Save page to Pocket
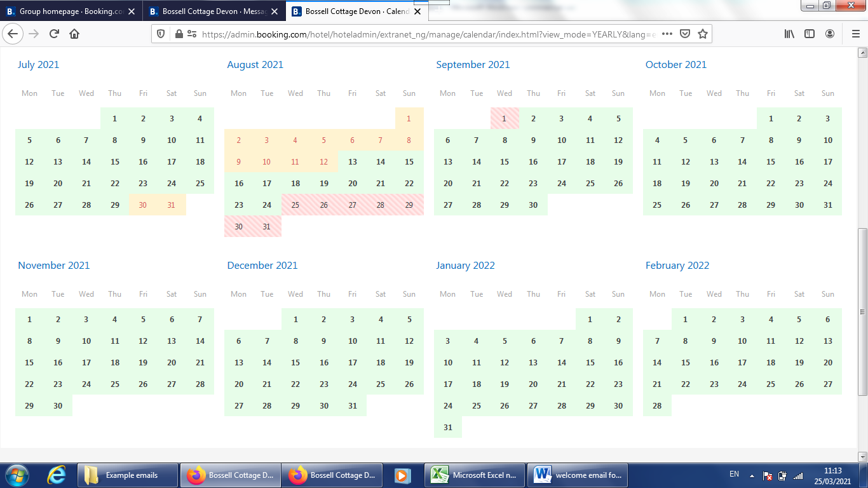The height and width of the screenshot is (488, 868). click(x=685, y=34)
